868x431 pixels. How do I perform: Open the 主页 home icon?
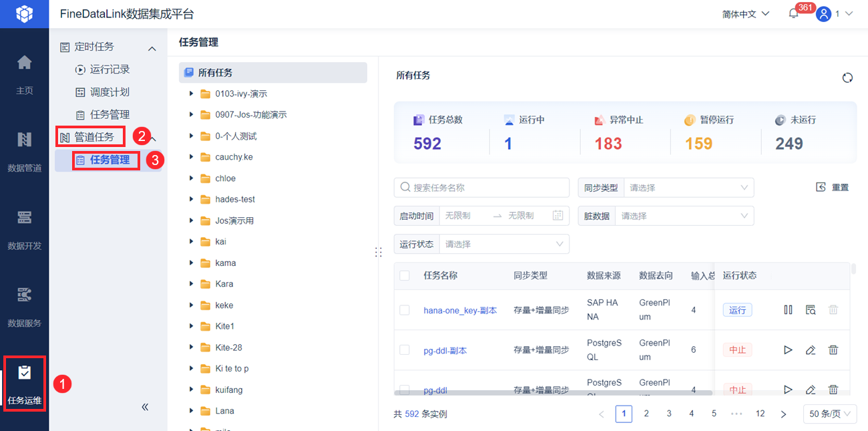pos(24,62)
